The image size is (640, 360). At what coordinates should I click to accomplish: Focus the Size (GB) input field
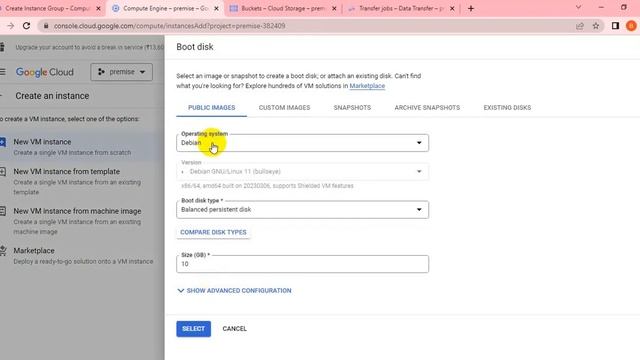coord(302,264)
